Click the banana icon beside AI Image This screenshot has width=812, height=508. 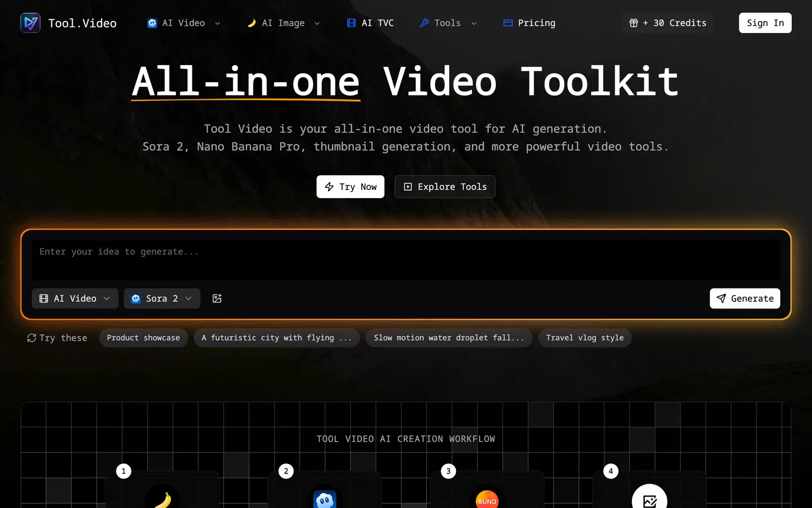[252, 23]
